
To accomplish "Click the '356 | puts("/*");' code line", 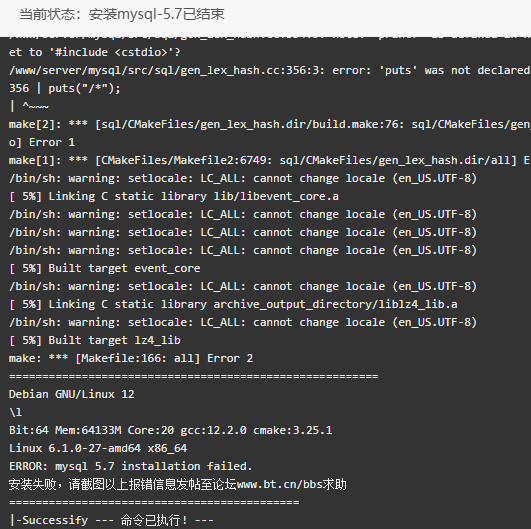I will (x=64, y=88).
